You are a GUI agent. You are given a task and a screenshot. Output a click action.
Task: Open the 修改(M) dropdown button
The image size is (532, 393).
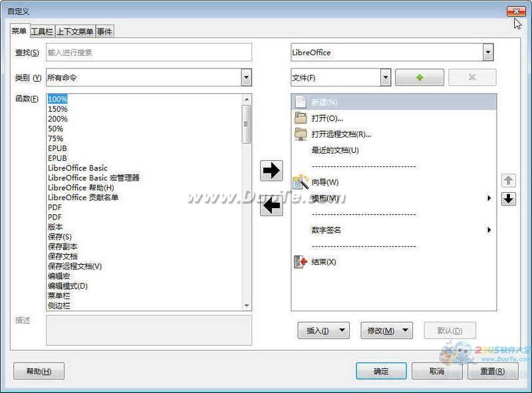point(386,330)
